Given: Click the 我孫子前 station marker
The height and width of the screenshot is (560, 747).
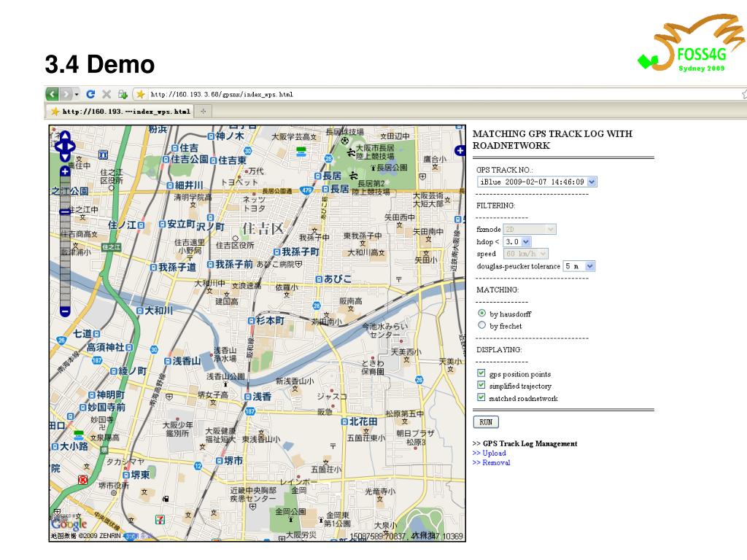Looking at the screenshot, I should (211, 264).
